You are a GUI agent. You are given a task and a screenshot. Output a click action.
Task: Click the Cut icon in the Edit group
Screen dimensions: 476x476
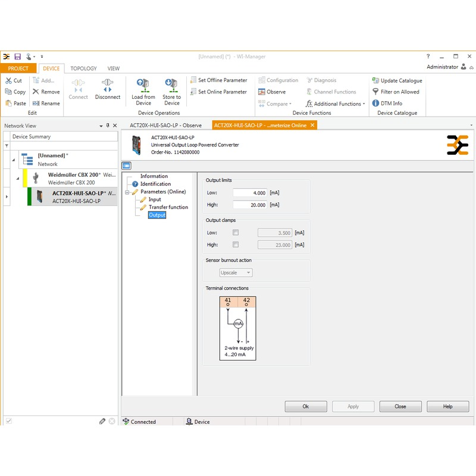(x=8, y=80)
